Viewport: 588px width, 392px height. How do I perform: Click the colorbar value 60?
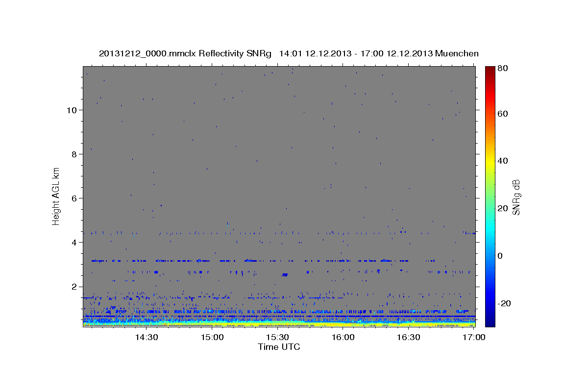pyautogui.click(x=502, y=114)
